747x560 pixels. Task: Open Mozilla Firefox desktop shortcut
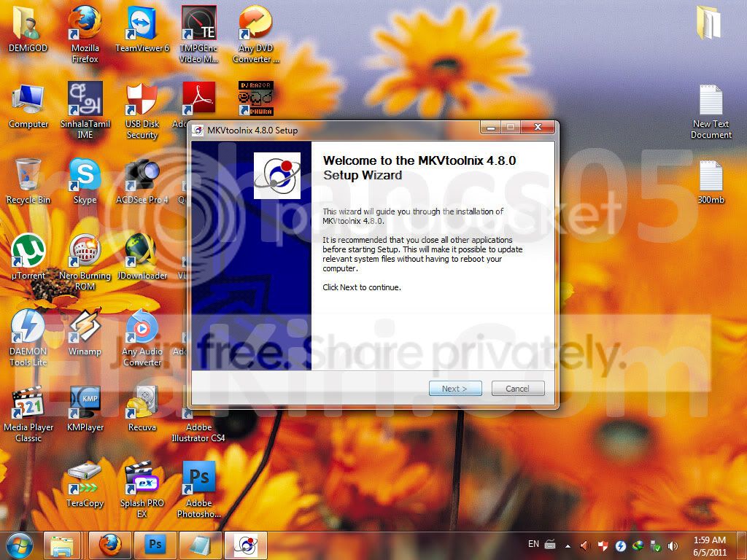pos(85,34)
